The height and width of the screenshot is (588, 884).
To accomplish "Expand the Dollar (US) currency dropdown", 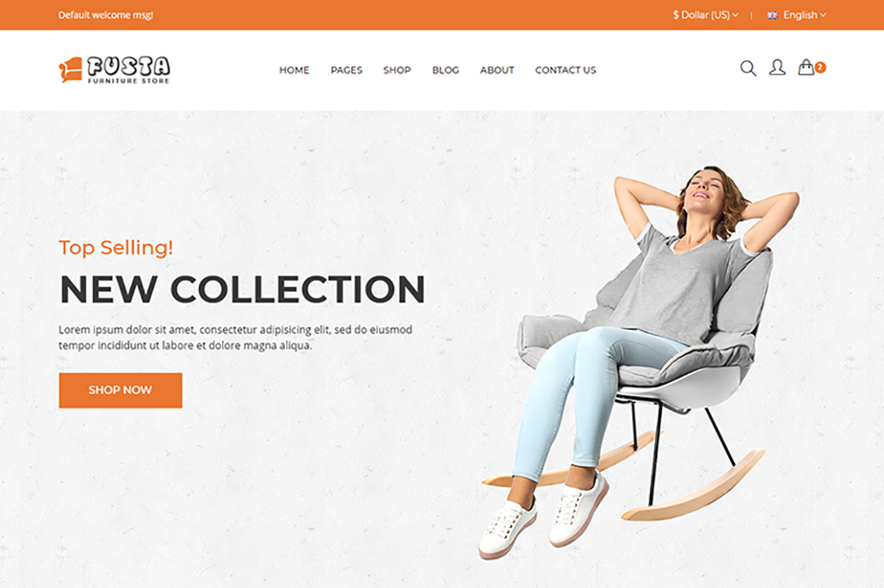I will [705, 14].
